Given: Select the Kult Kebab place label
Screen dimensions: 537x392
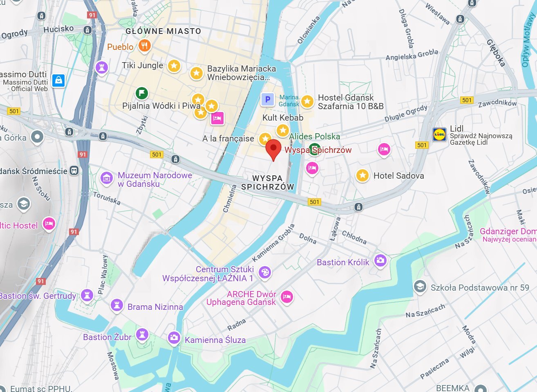Looking at the screenshot, I should point(283,118).
